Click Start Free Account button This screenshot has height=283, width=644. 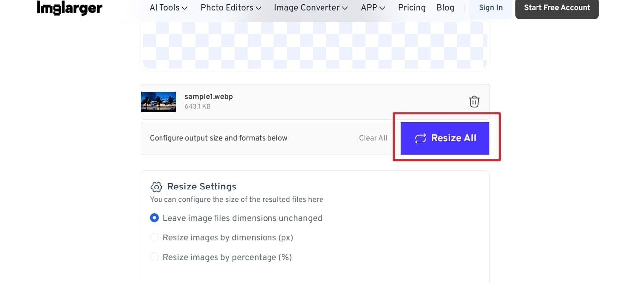[x=557, y=8]
